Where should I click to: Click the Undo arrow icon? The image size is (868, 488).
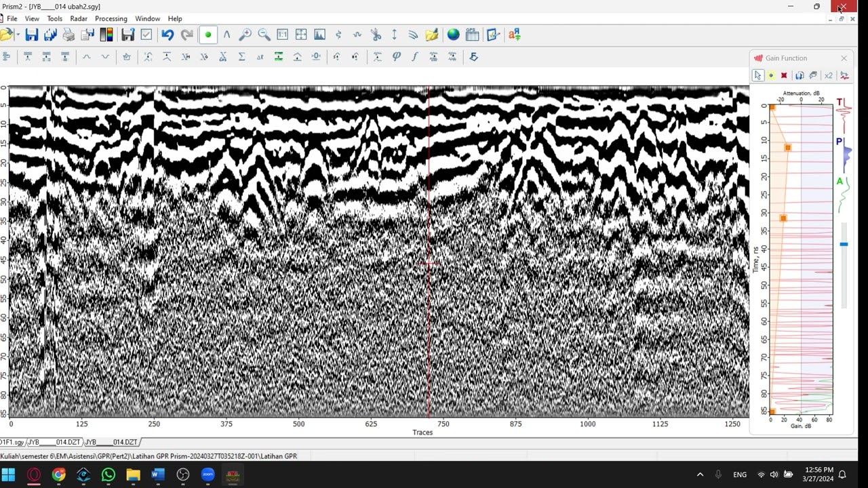click(x=167, y=35)
